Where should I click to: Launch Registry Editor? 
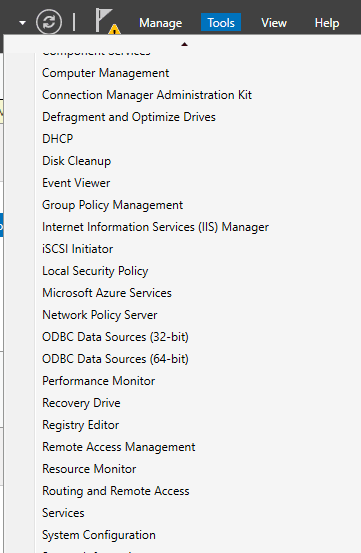click(x=80, y=425)
